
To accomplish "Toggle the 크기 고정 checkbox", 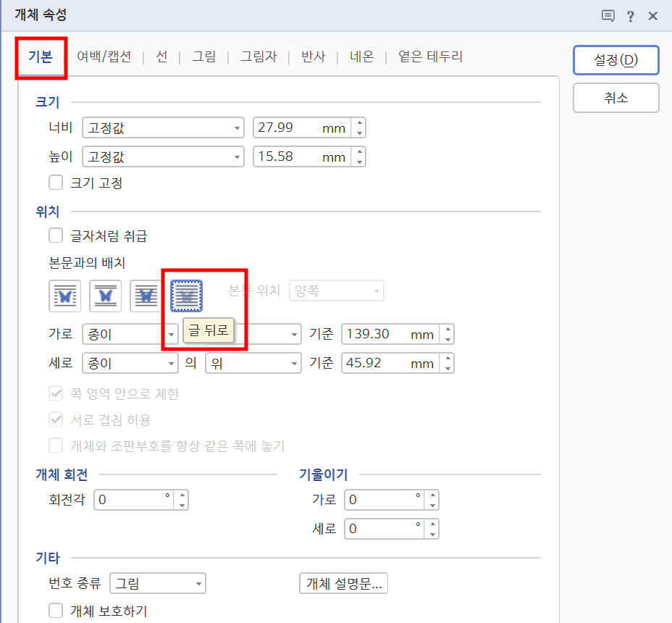I will pyautogui.click(x=56, y=183).
